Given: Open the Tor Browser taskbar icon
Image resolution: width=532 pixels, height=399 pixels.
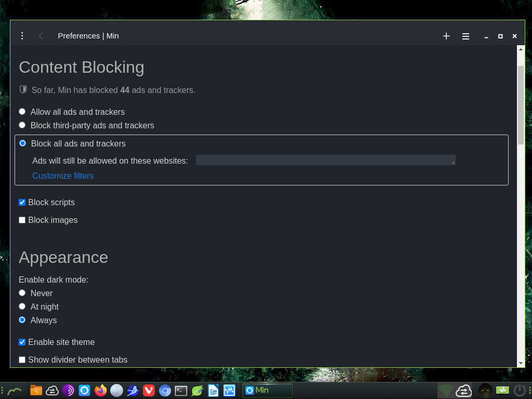Looking at the screenshot, I should click(68, 391).
